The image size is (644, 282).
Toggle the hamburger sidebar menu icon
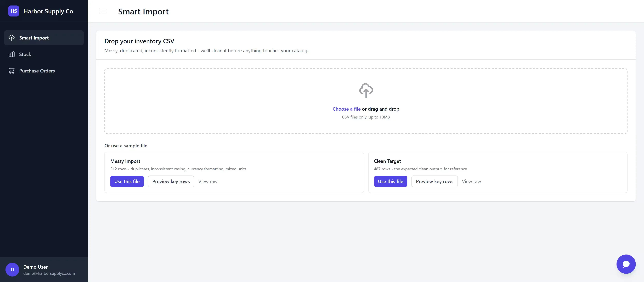103,11
